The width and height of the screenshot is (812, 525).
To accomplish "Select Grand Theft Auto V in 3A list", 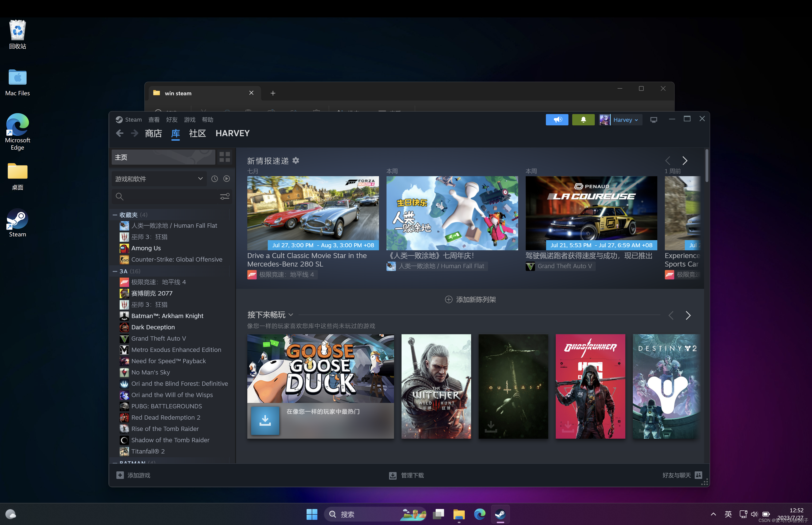I will tap(158, 338).
